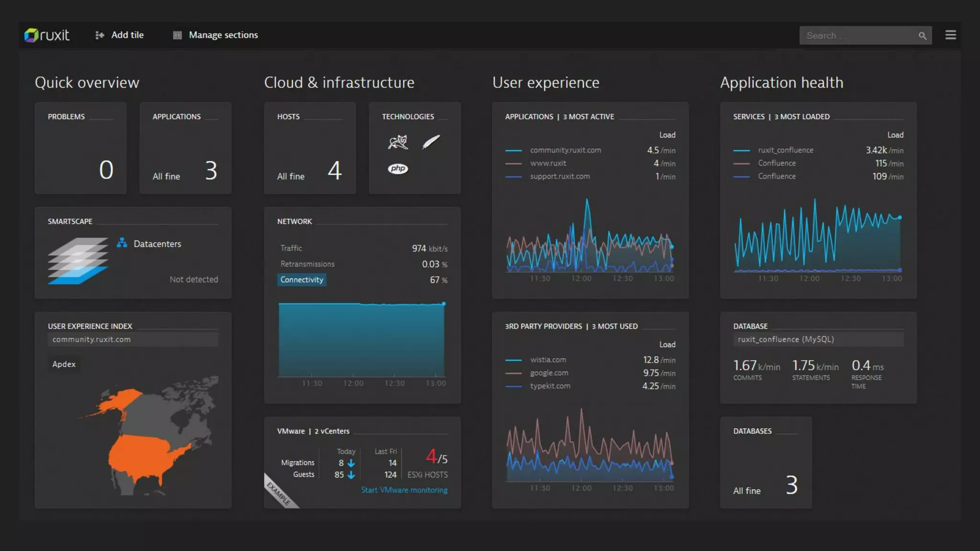Open the community.ruxit.com application selector

[133, 339]
